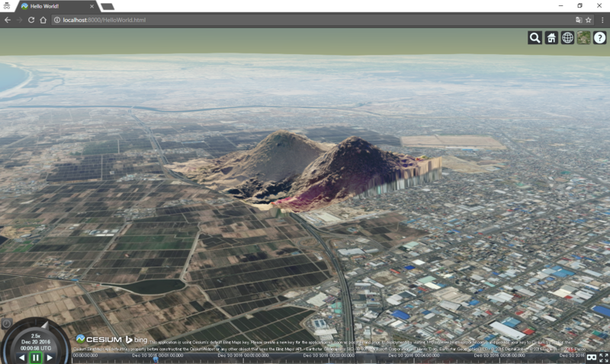Toggle the VR mode button

(592, 357)
